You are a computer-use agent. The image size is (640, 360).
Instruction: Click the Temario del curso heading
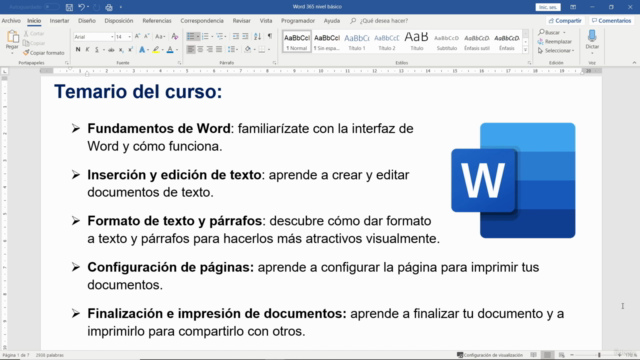(138, 91)
